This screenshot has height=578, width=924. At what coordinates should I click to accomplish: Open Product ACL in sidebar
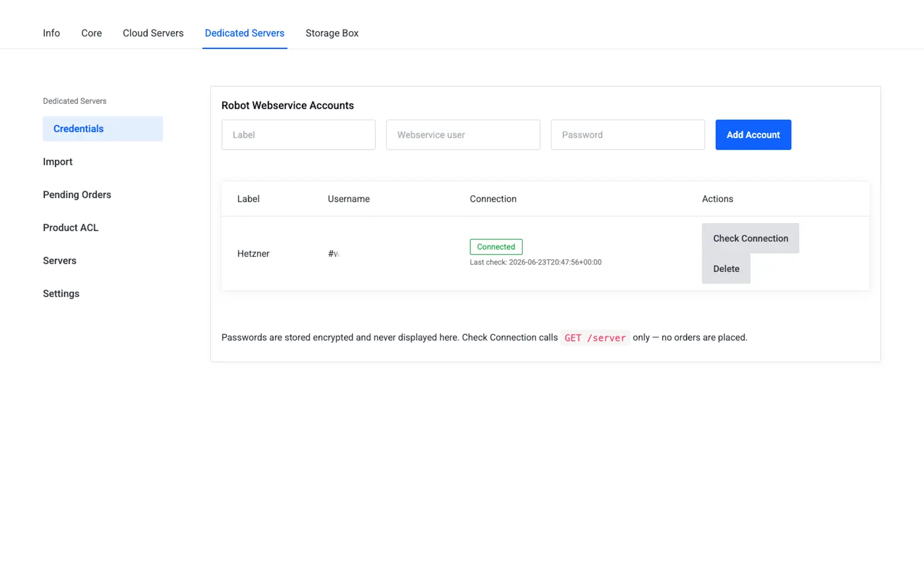click(70, 228)
